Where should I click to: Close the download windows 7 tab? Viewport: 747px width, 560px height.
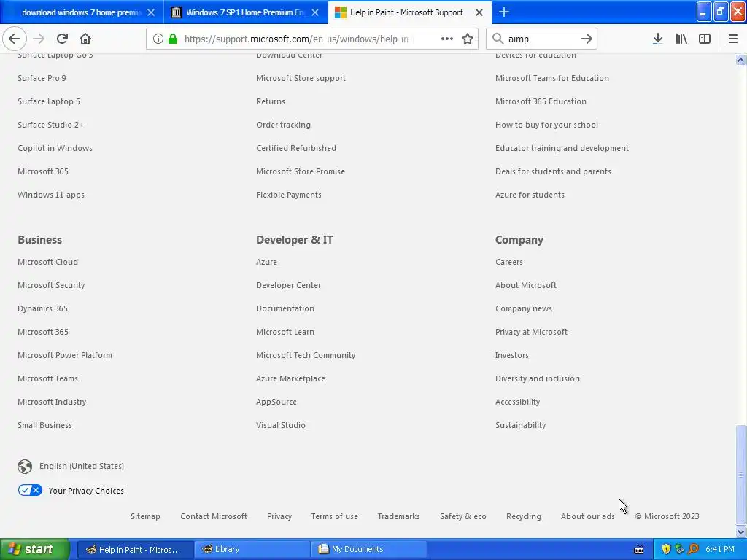tap(151, 12)
